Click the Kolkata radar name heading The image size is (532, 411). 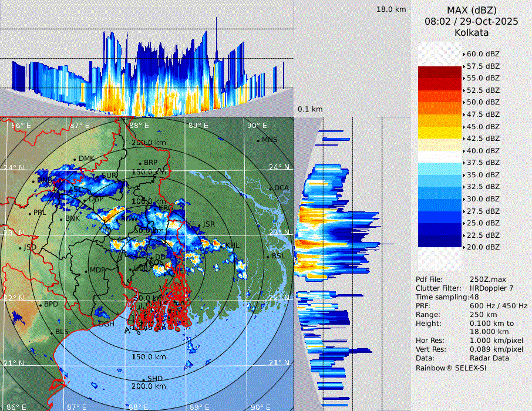point(472,32)
